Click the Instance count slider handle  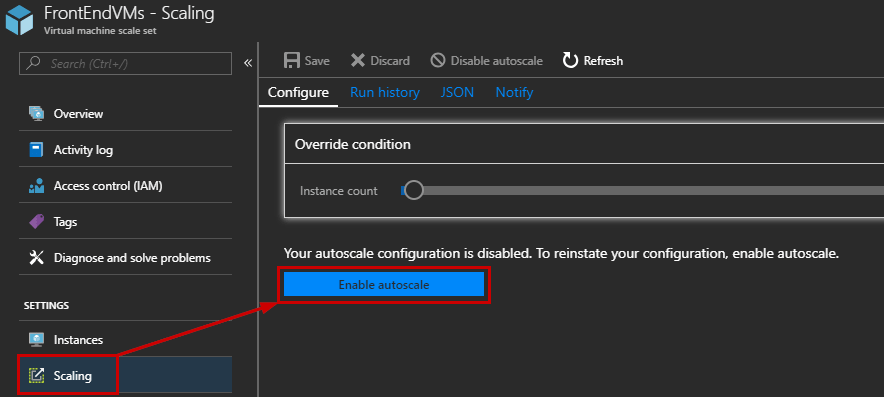click(x=414, y=191)
